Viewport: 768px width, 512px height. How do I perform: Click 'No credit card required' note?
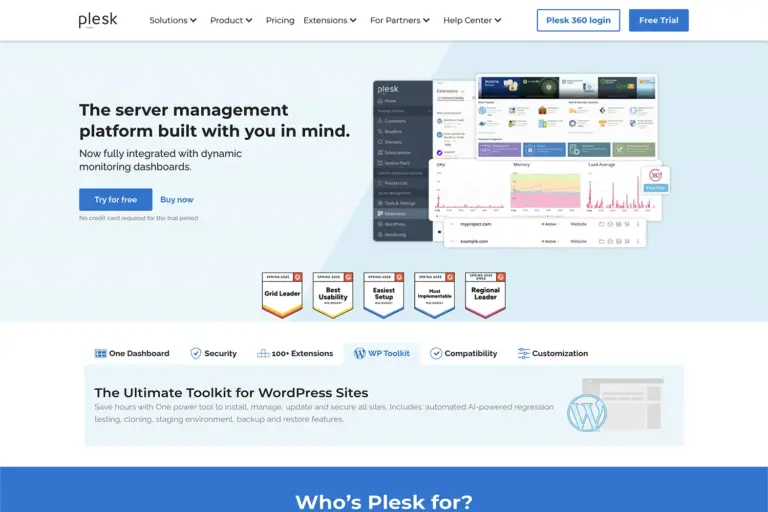coord(139,218)
